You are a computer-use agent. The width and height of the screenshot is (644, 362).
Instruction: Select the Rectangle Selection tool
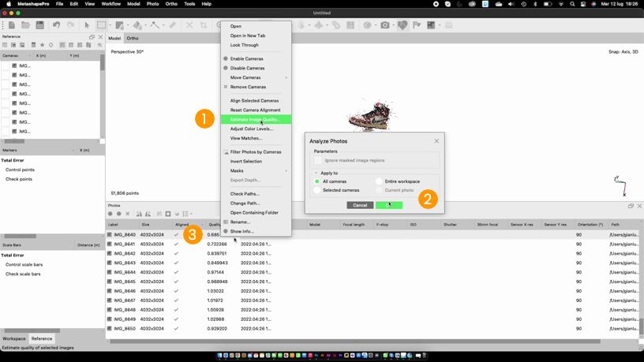[x=102, y=25]
